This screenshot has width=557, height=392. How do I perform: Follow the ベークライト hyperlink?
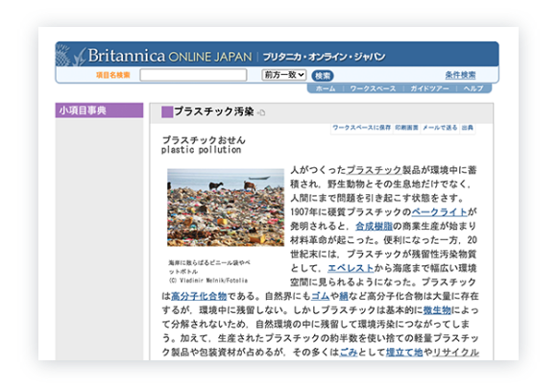pos(439,212)
